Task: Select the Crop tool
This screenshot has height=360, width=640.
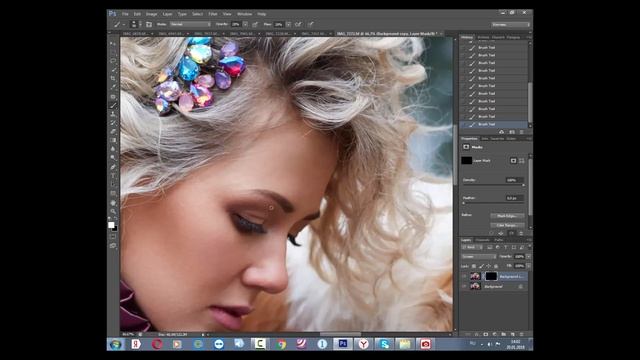Action: click(x=113, y=78)
